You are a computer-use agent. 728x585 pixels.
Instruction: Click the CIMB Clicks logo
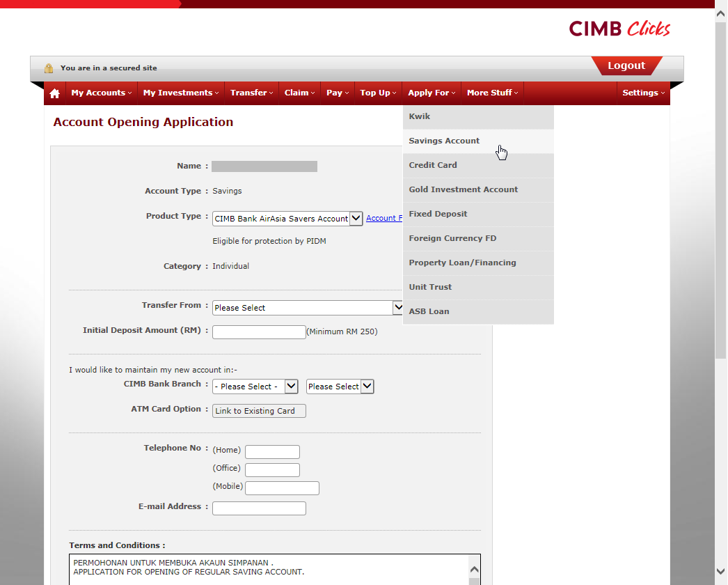619,29
